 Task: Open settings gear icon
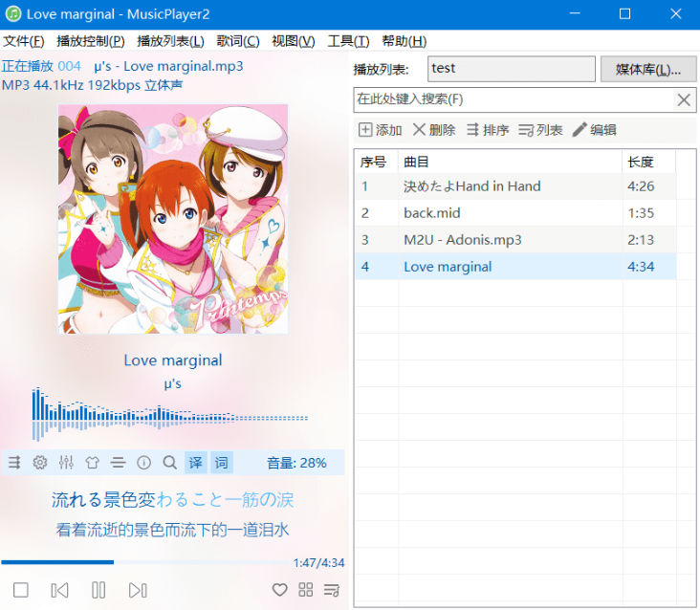(40, 463)
